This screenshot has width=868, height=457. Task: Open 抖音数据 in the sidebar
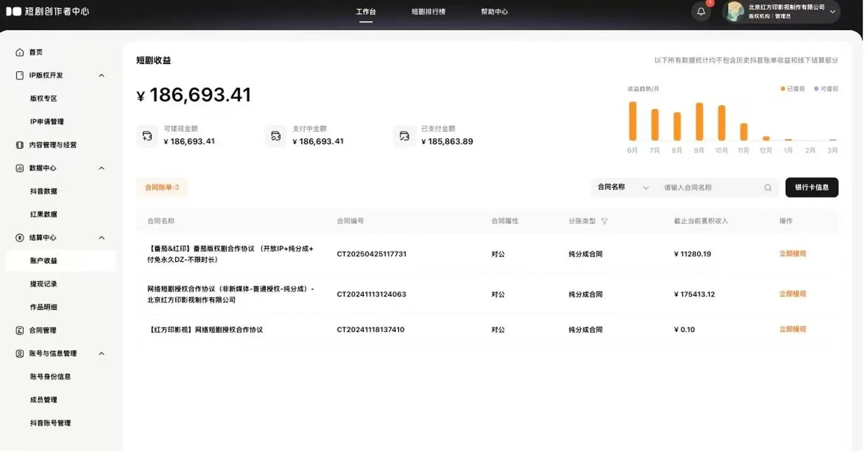(43, 191)
